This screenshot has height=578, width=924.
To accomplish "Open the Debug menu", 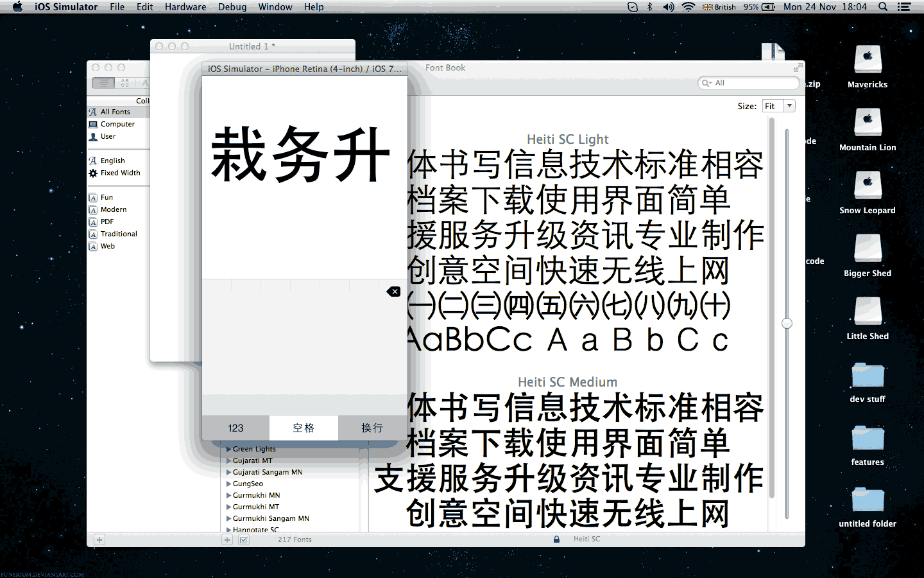I will click(x=232, y=7).
